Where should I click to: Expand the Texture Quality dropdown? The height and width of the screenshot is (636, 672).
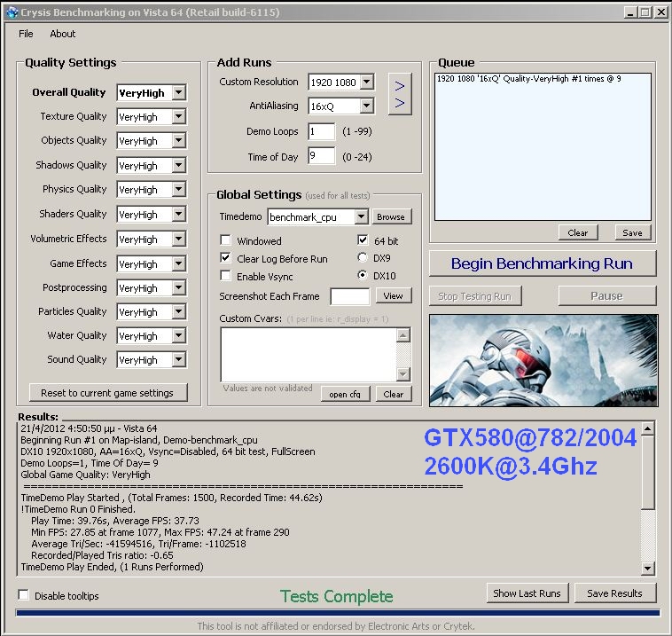coord(179,116)
